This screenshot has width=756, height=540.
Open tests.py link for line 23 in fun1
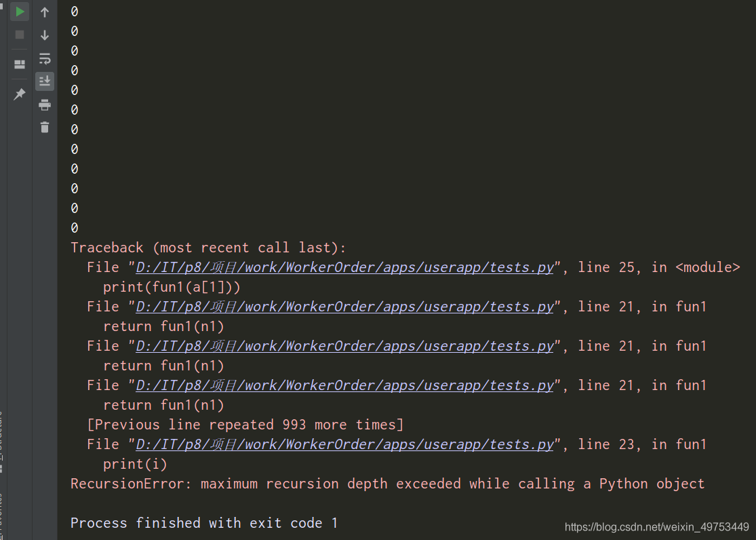pos(345,444)
